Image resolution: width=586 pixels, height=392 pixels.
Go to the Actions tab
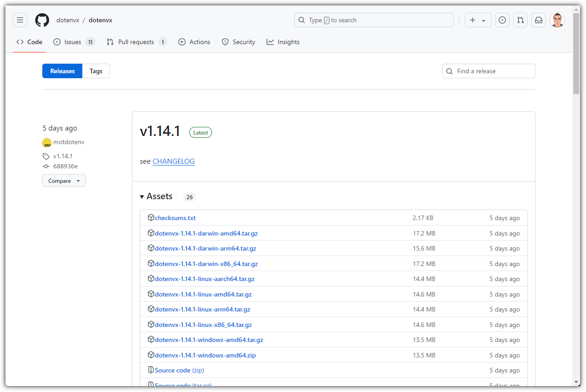pos(194,42)
